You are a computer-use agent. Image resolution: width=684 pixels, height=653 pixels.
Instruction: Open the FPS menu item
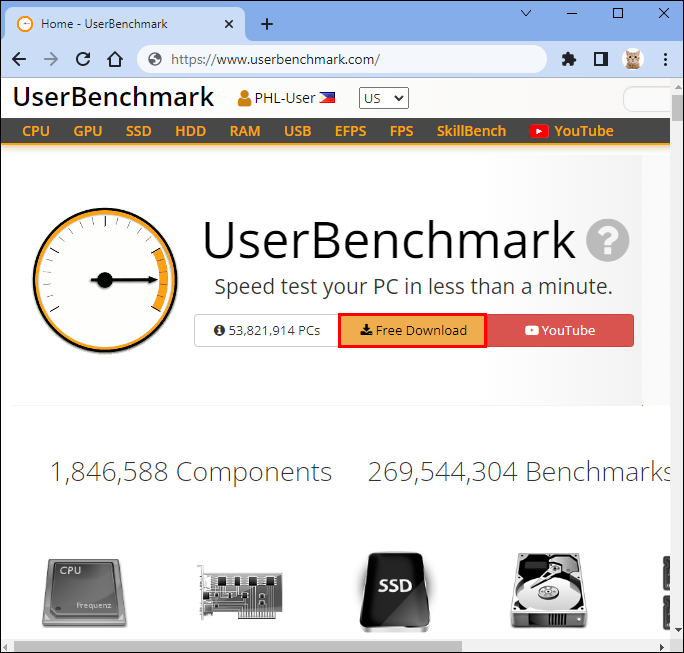[401, 131]
